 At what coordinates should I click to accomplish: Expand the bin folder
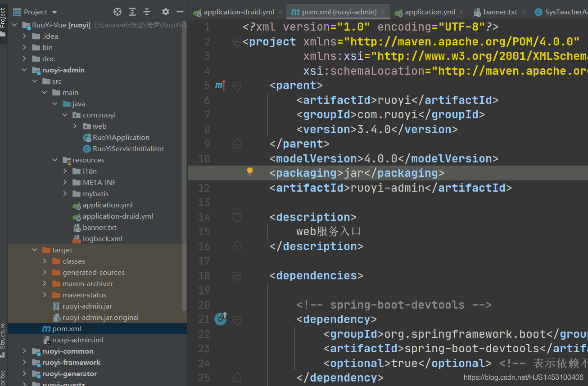(25, 47)
